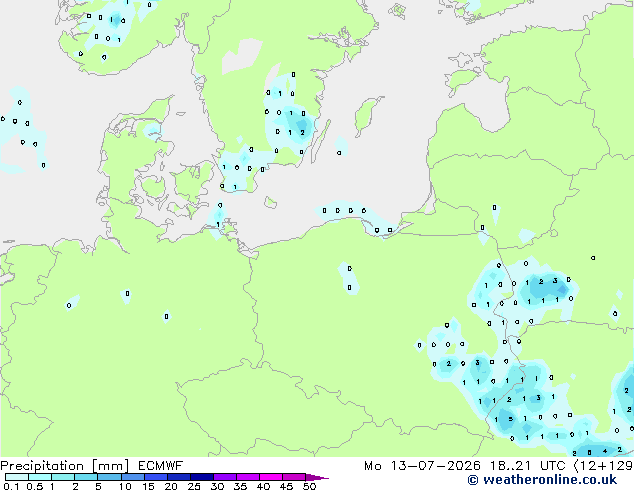Click the 45–50 mm legend color cell
Image resolution: width=634 pixels, height=490 pixels.
(x=294, y=477)
